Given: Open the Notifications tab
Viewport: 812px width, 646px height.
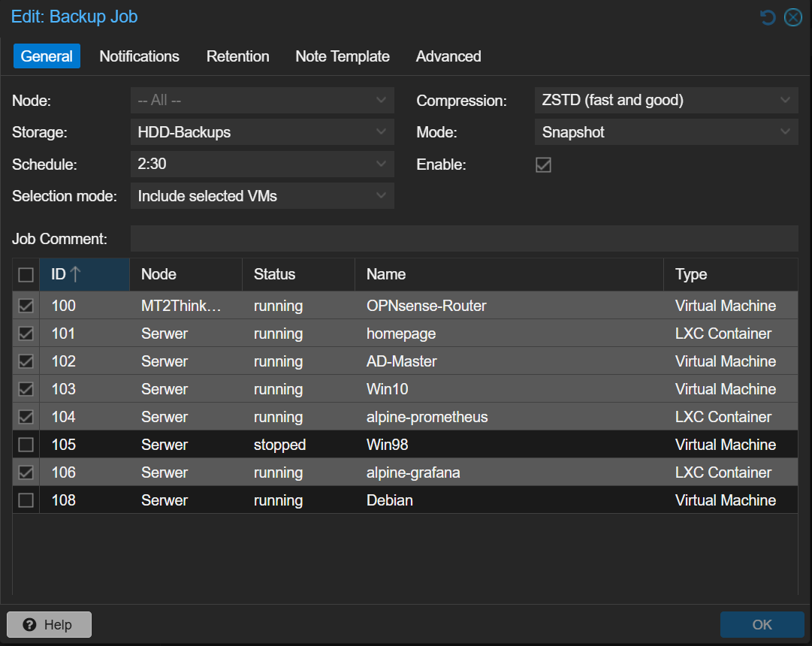Looking at the screenshot, I should pyautogui.click(x=139, y=56).
